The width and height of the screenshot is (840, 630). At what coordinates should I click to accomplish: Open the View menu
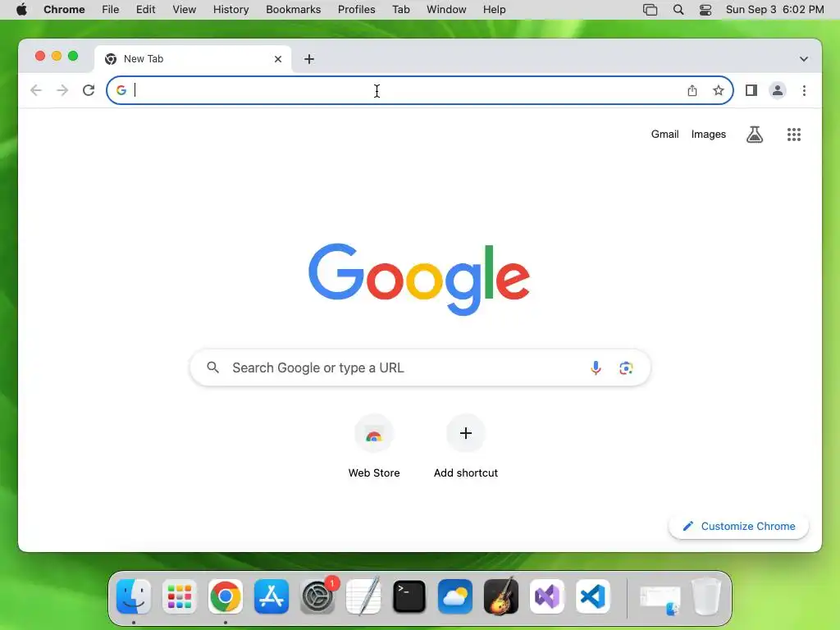click(x=185, y=10)
